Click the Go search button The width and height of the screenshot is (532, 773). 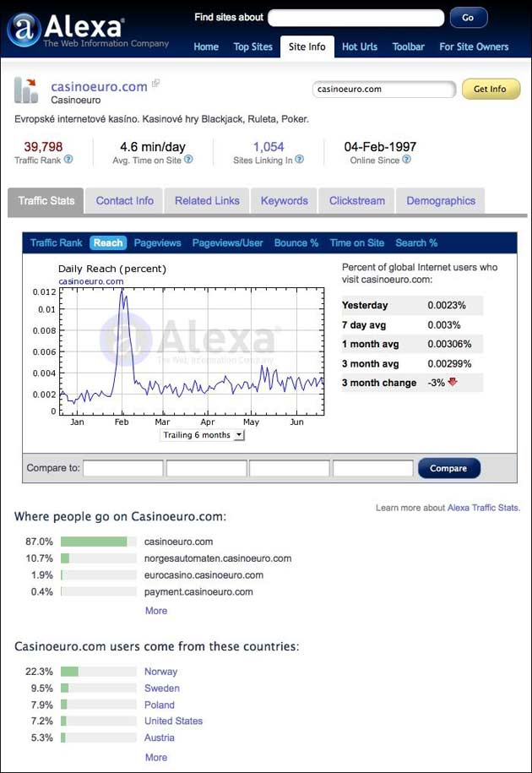tap(469, 18)
